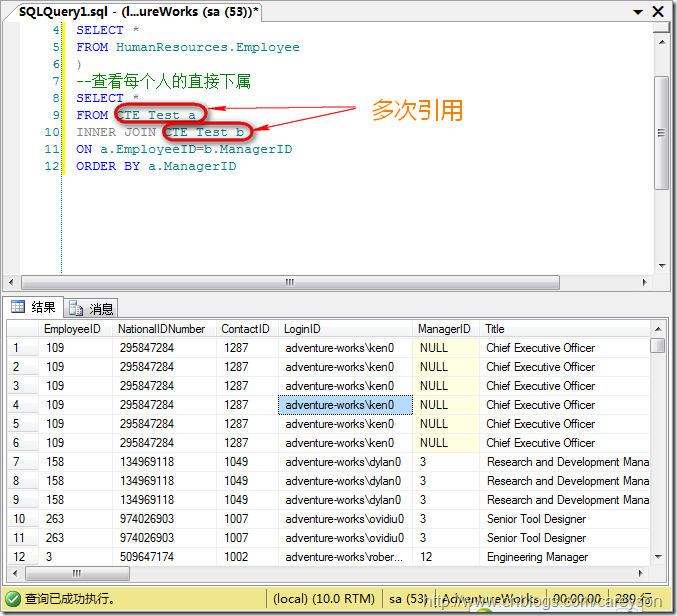Screen dimensions: 677x616
Task: Click code line 'ON a.EmployeeID=b.ManagerID'
Action: click(x=184, y=149)
